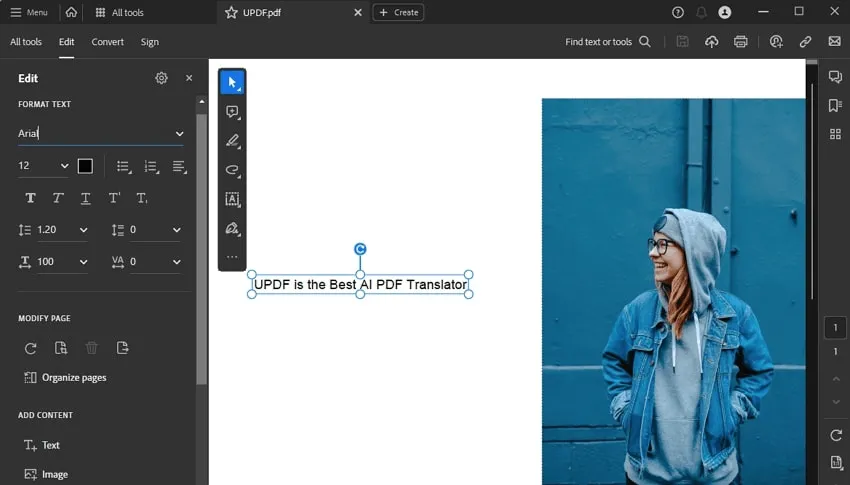Open Edit panel settings gear
850x485 pixels.
pyautogui.click(x=162, y=78)
